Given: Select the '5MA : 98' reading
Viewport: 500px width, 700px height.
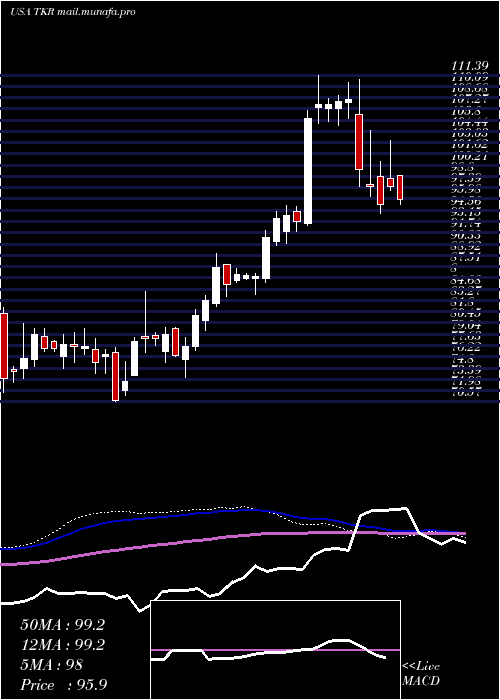Looking at the screenshot, I should click(52, 665).
